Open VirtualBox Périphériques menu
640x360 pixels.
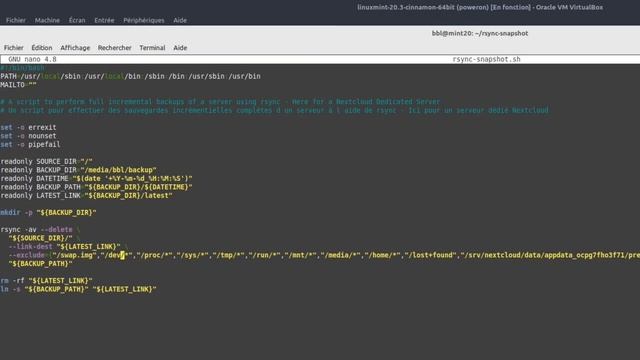click(144, 20)
